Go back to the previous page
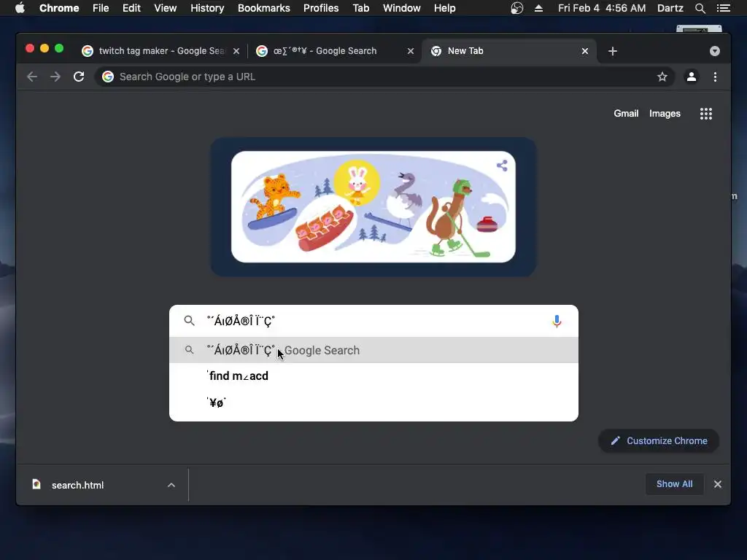This screenshot has height=560, width=747. [x=32, y=77]
